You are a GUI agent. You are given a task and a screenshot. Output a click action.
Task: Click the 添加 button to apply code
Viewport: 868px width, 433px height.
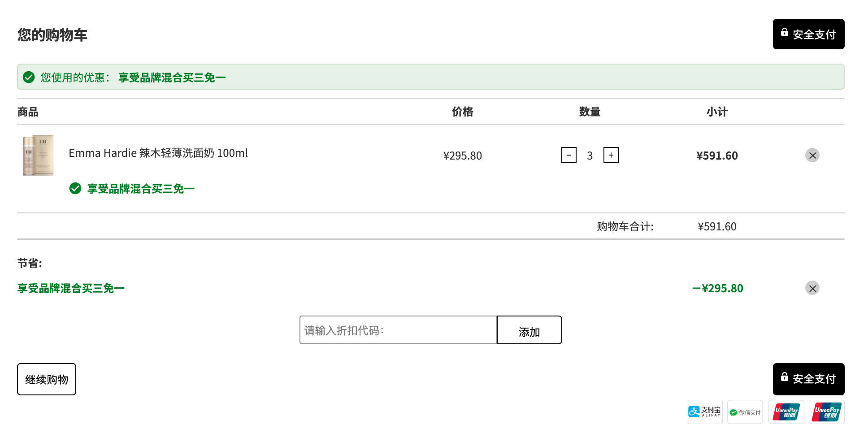529,330
